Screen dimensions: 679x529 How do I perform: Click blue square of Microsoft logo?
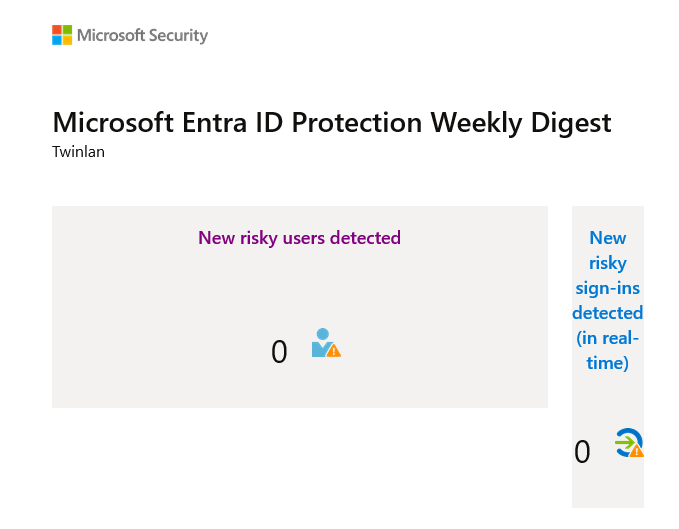tap(57, 40)
